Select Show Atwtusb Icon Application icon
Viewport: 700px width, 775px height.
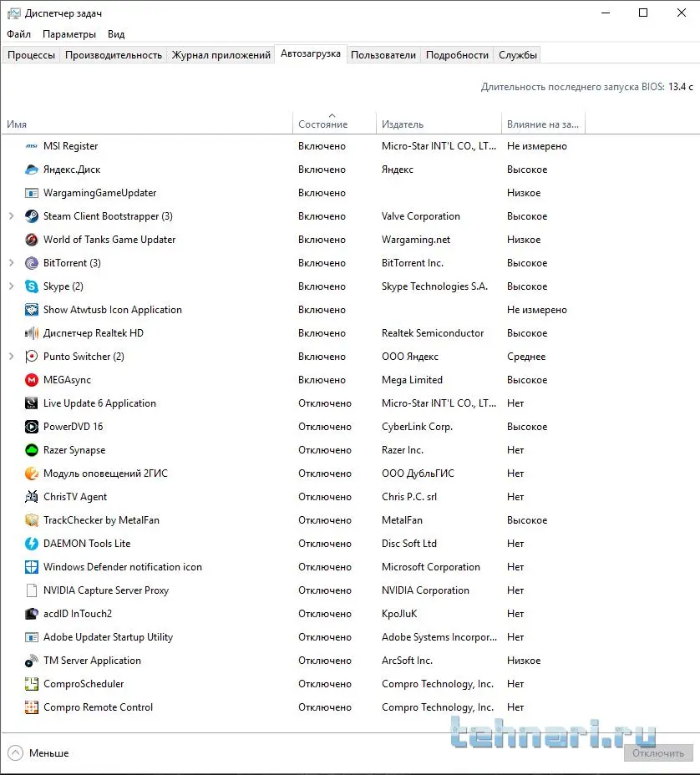pos(32,310)
